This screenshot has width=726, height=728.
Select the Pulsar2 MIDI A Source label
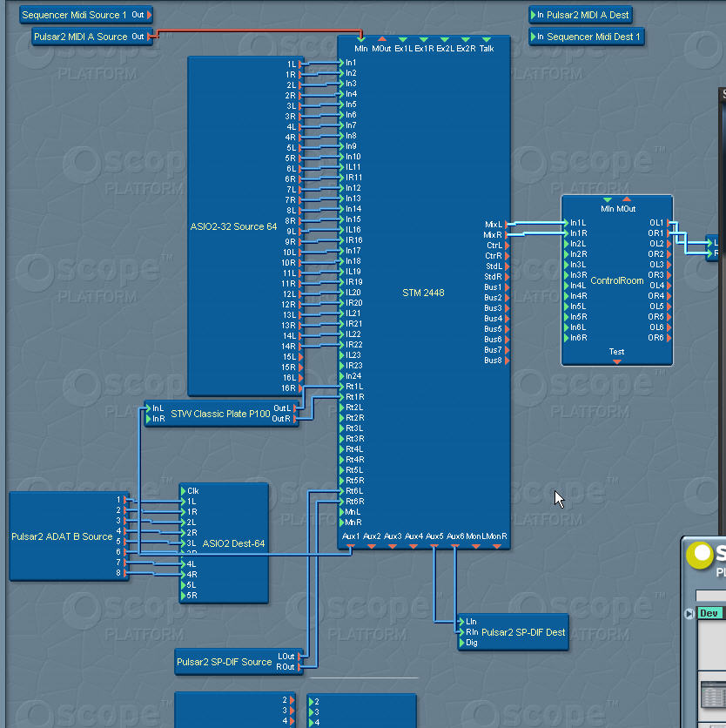tap(80, 37)
